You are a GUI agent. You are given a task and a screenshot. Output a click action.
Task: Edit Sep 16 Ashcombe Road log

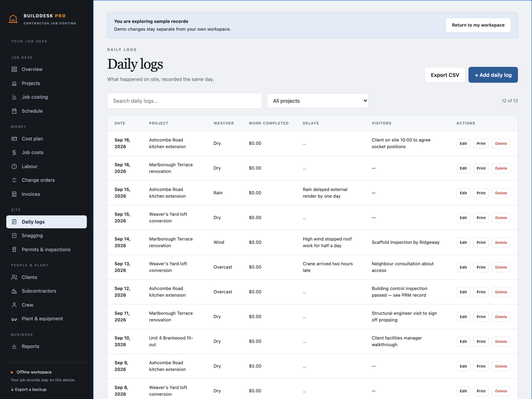coord(463,144)
